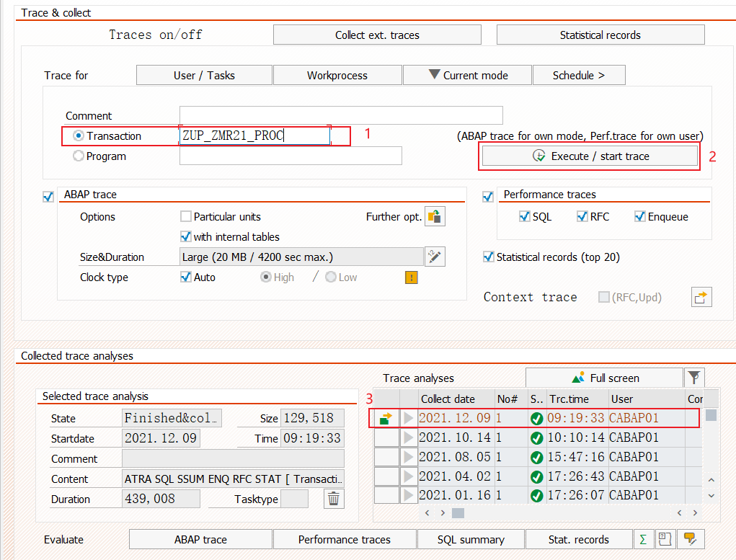Delete selected trace with trash icon
The image size is (736, 560).
334,499
